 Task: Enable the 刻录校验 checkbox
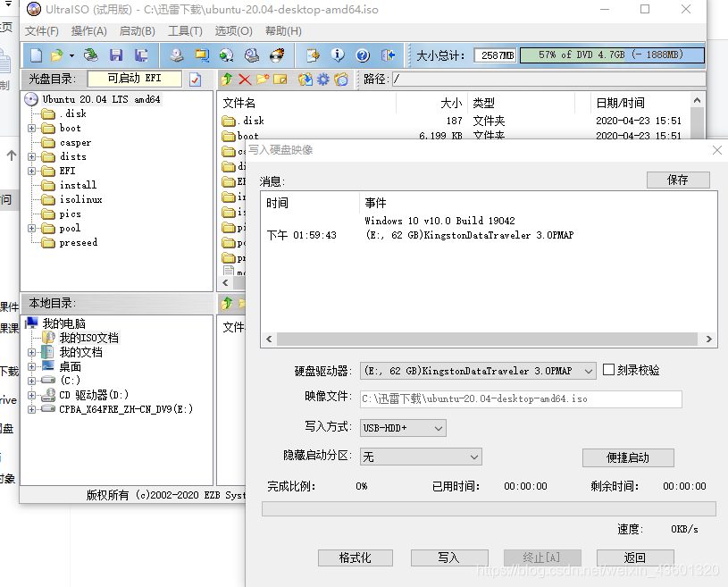pos(608,370)
